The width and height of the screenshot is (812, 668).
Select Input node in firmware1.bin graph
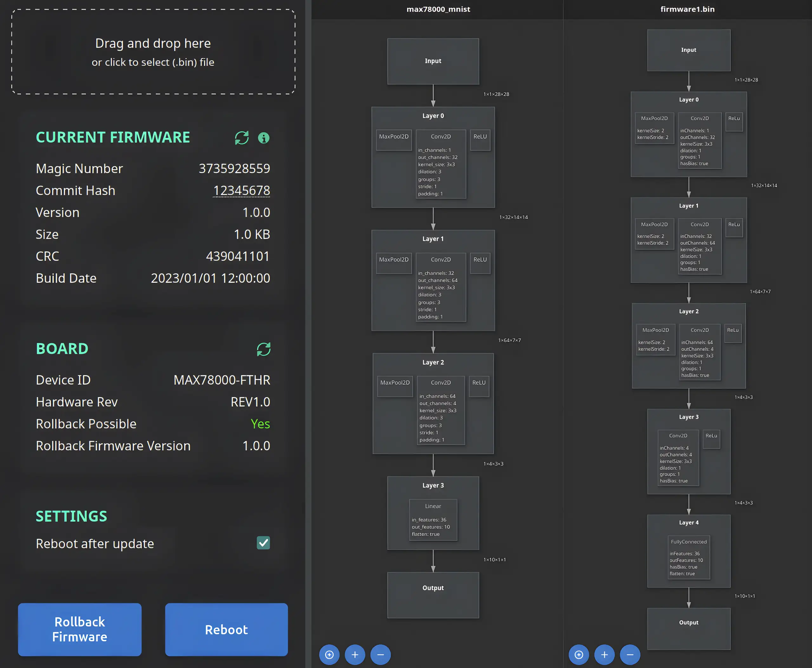(x=689, y=50)
